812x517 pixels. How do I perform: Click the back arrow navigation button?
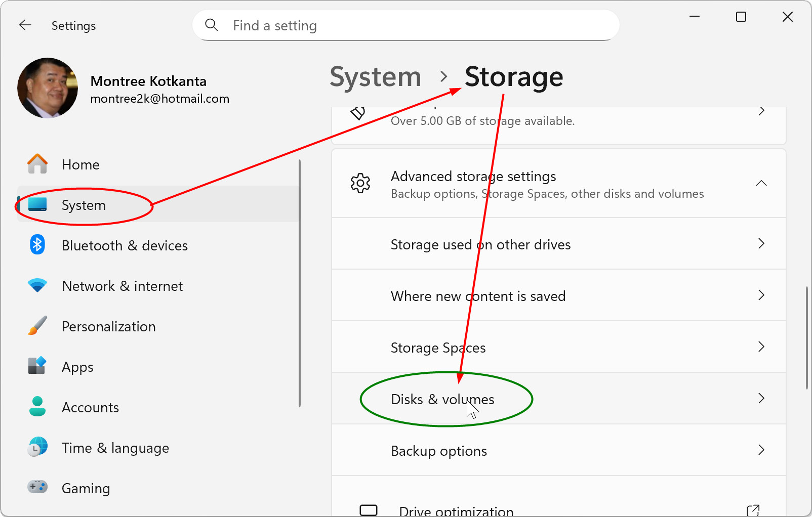pyautogui.click(x=25, y=25)
